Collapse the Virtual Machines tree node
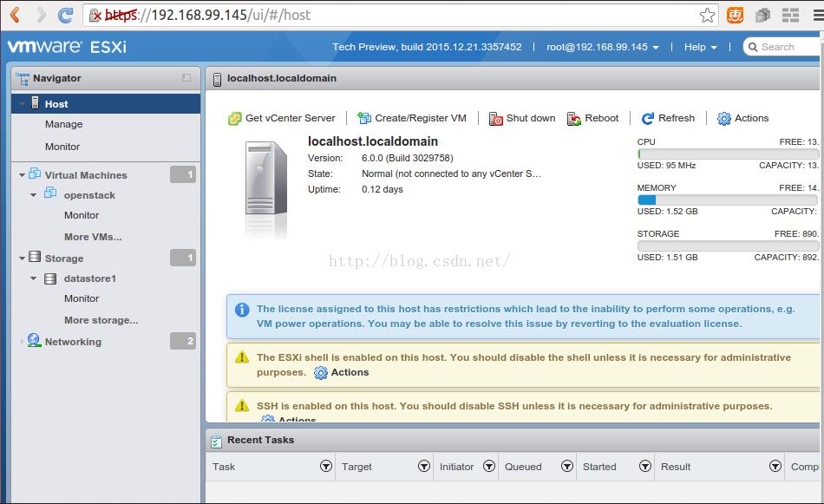 click(22, 175)
